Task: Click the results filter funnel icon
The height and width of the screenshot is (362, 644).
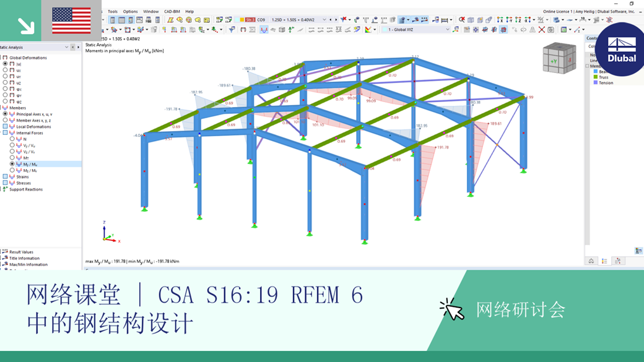Action: tap(232, 30)
